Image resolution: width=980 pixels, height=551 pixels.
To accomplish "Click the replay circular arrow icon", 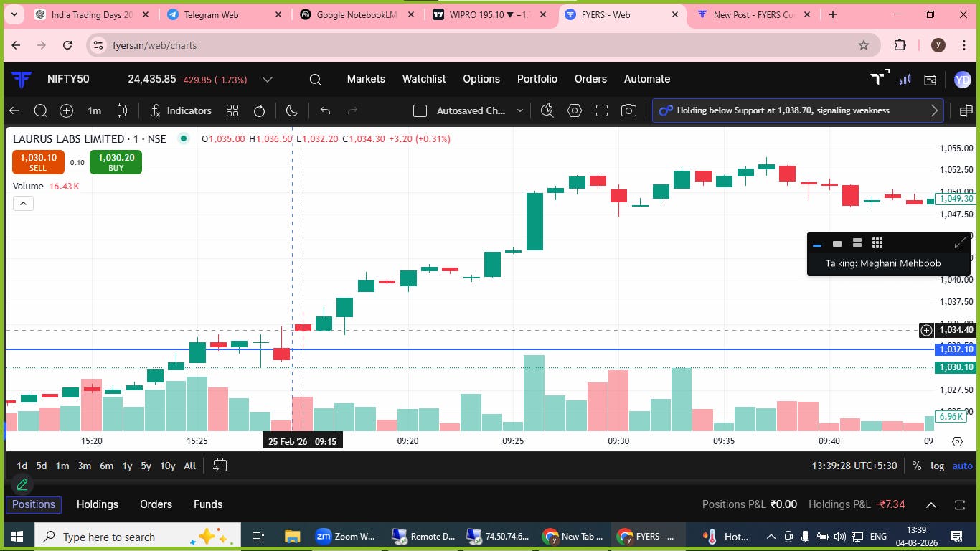I will tap(260, 110).
